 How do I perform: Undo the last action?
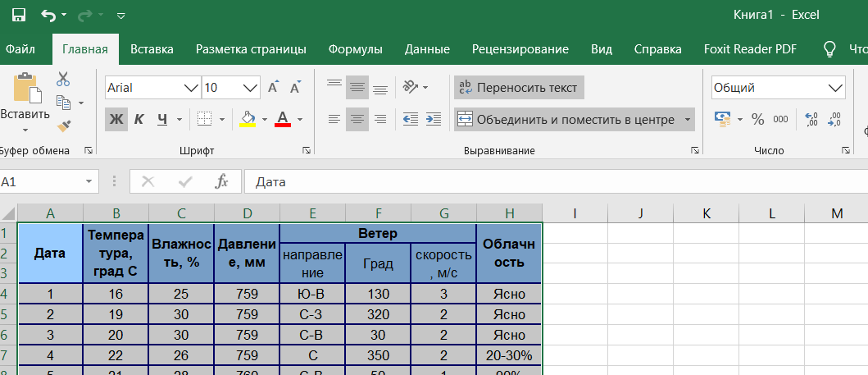tap(48, 15)
